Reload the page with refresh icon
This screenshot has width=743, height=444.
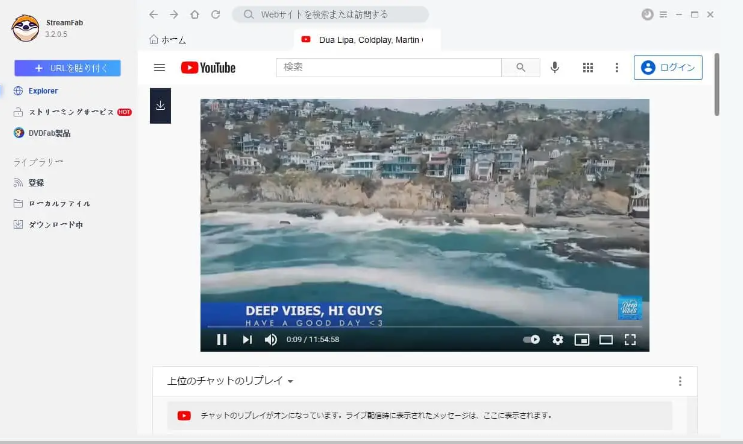click(x=216, y=15)
